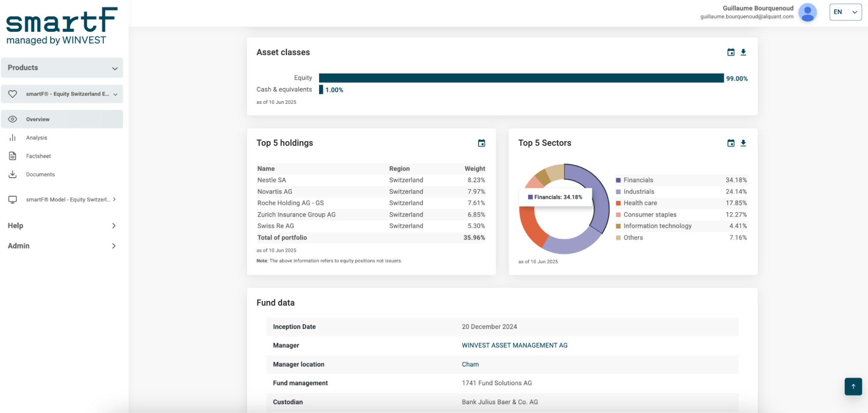868x413 pixels.
Task: Click the monitor icon for smartF Model
Action: pyautogui.click(x=13, y=199)
